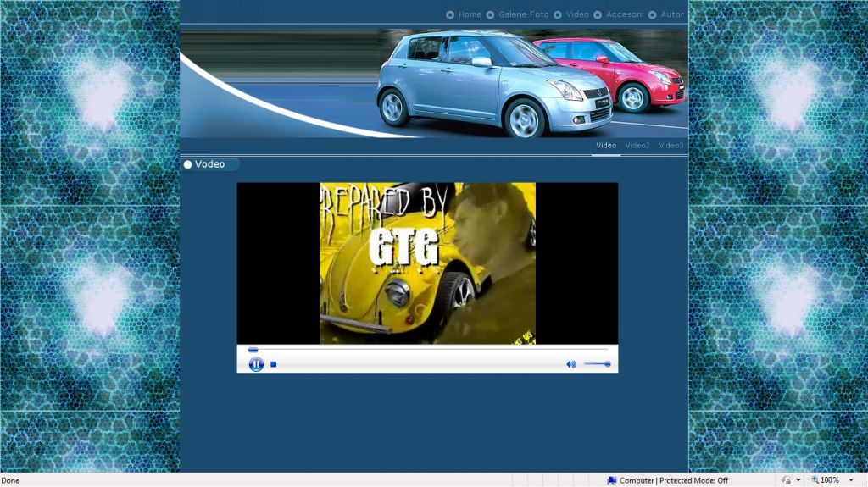Navigate to the Autor page
This screenshot has width=868, height=487.
[x=671, y=14]
